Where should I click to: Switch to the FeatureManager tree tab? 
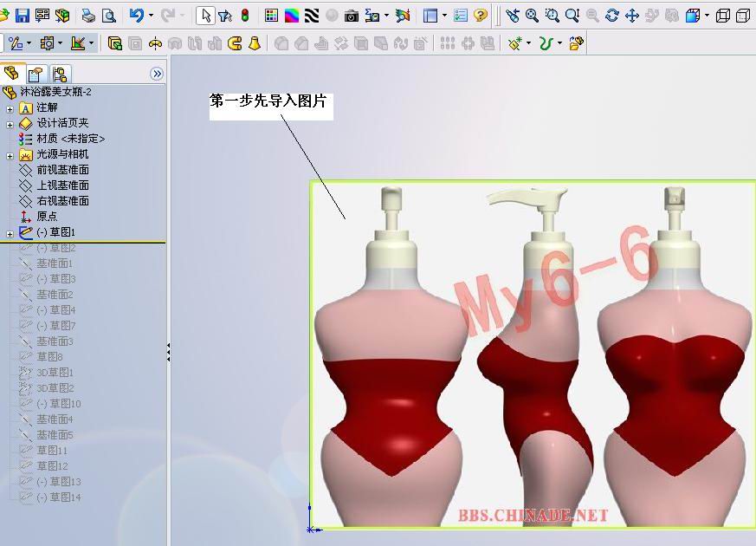pyautogui.click(x=11, y=74)
